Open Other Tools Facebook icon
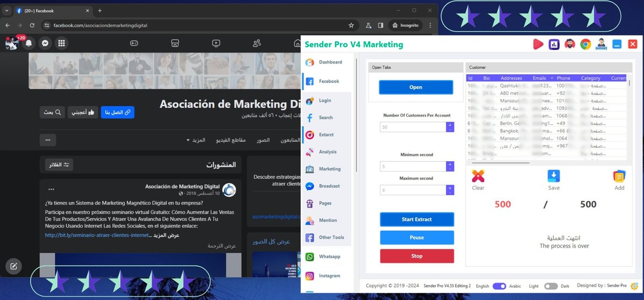Viewport: 644px width, 300px height. tap(310, 238)
